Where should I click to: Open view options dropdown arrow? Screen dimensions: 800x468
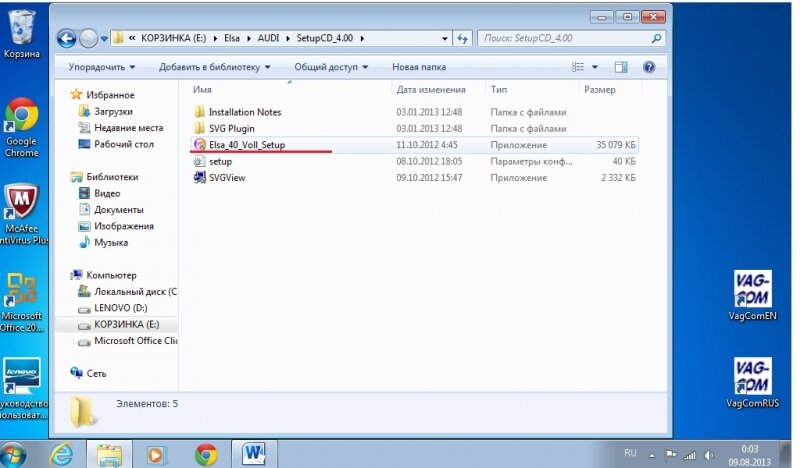click(x=595, y=67)
